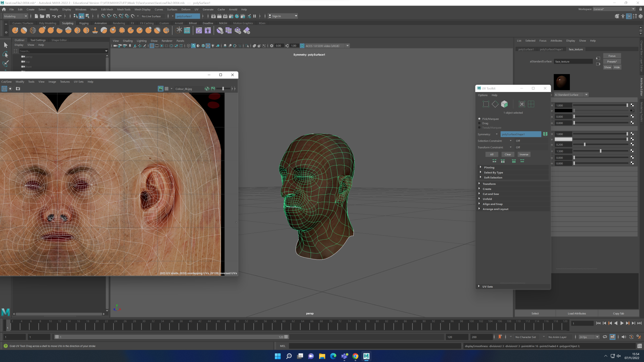Select the Pick/Marquee radio option
The height and width of the screenshot is (362, 644).
tap(479, 119)
